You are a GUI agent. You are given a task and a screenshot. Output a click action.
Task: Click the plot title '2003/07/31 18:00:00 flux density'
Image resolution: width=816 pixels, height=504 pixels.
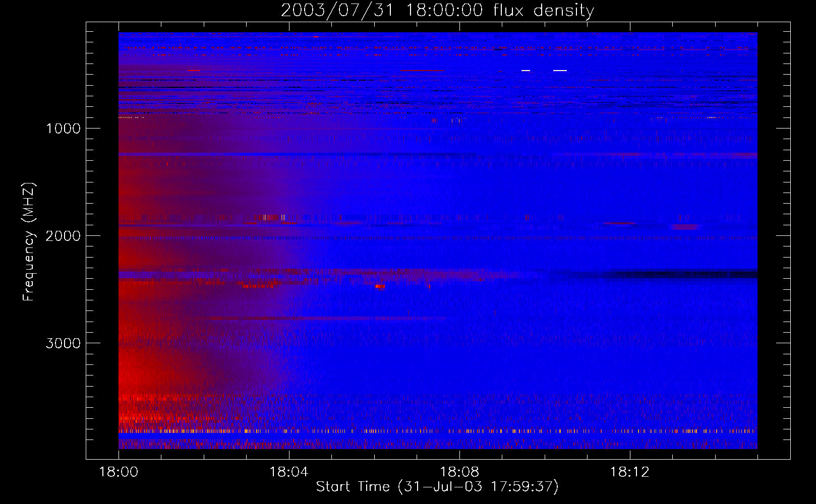coord(437,10)
